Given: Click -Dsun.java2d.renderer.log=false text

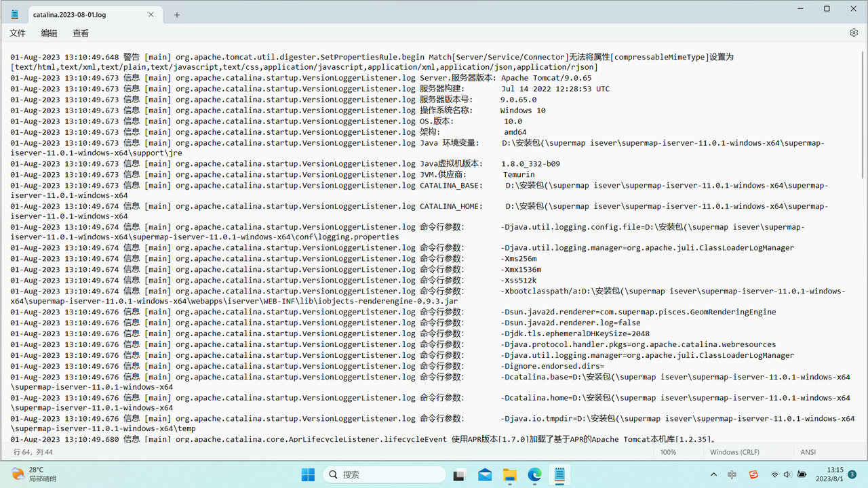Looking at the screenshot, I should (x=570, y=323).
